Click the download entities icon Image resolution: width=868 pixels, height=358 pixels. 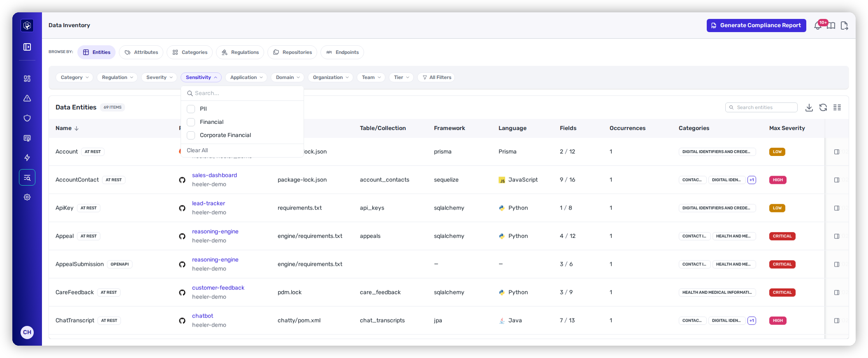click(x=809, y=107)
